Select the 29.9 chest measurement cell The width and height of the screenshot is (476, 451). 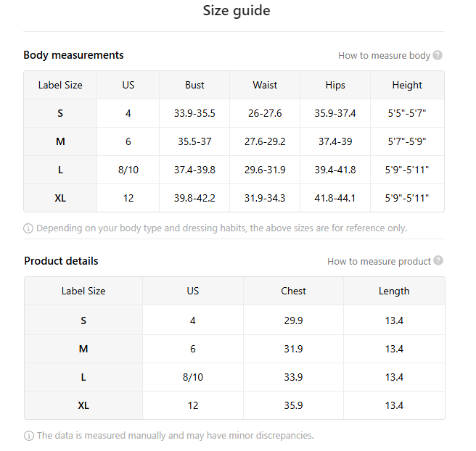(x=293, y=320)
